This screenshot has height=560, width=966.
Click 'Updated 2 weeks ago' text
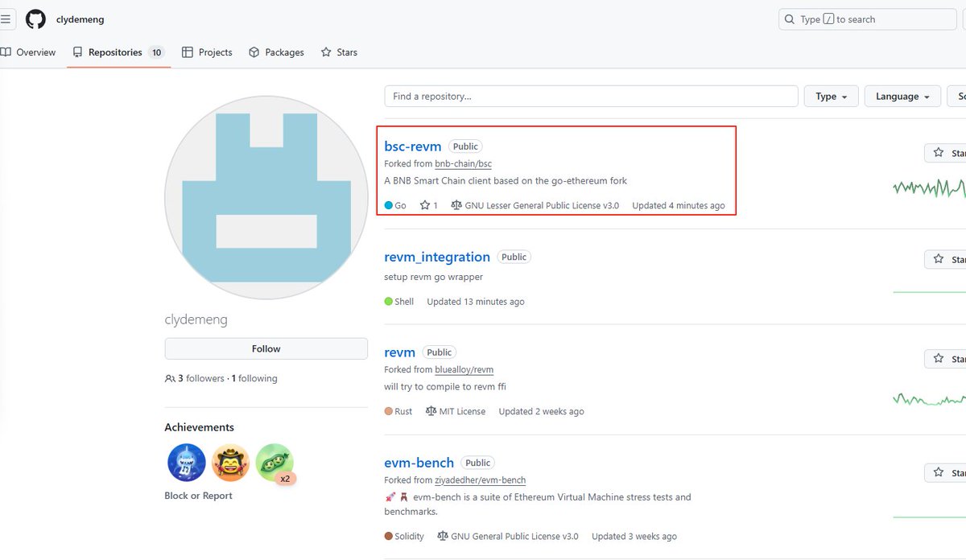pyautogui.click(x=541, y=411)
